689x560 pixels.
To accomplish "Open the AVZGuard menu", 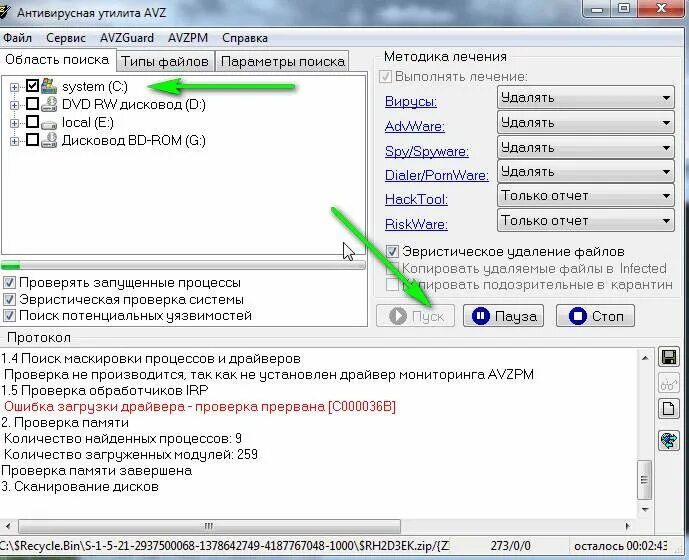I will [x=127, y=38].
